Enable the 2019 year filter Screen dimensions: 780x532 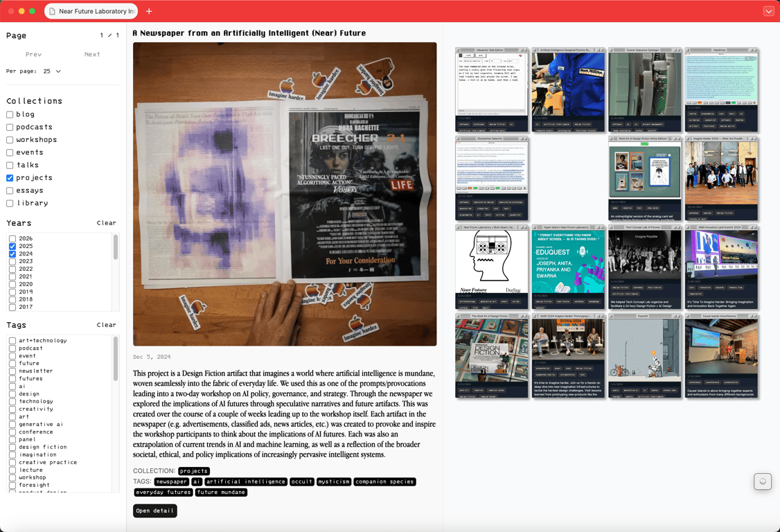12,292
